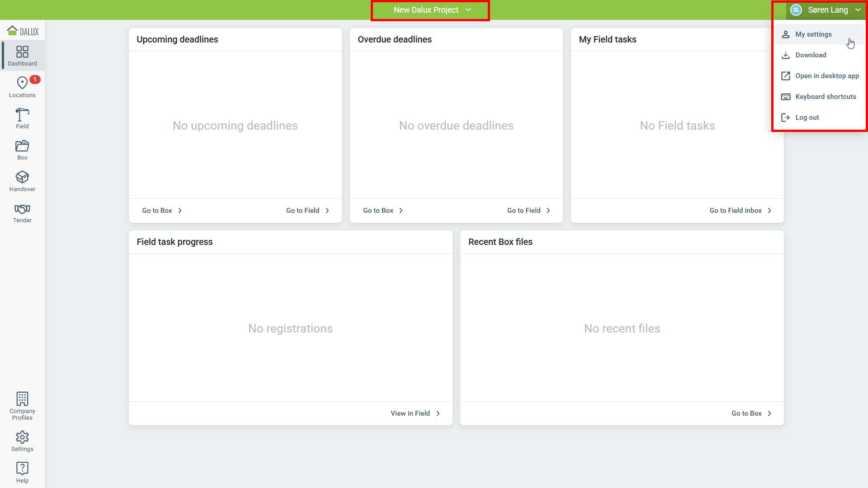The image size is (868, 488).
Task: Select My settings menu item
Action: tap(813, 34)
